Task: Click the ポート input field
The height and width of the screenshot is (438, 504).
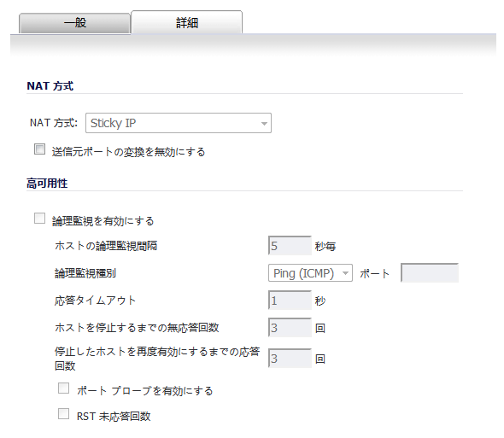Action: tap(430, 273)
